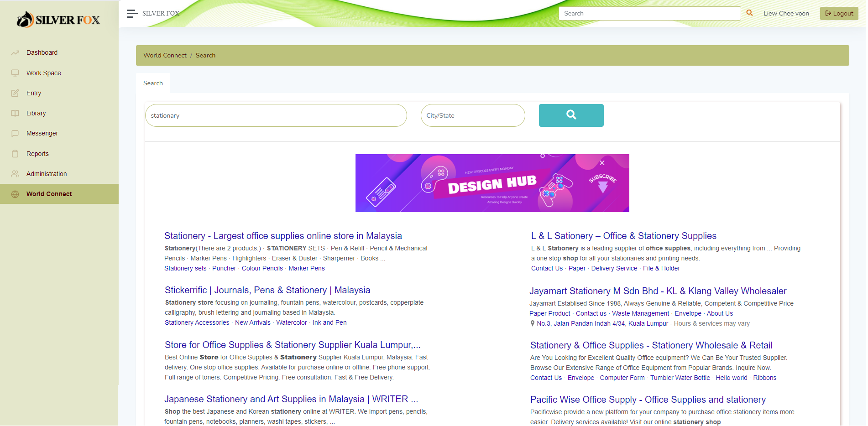Image resolution: width=868 pixels, height=426 pixels.
Task: Click Delivery Service sublink
Action: (x=614, y=268)
